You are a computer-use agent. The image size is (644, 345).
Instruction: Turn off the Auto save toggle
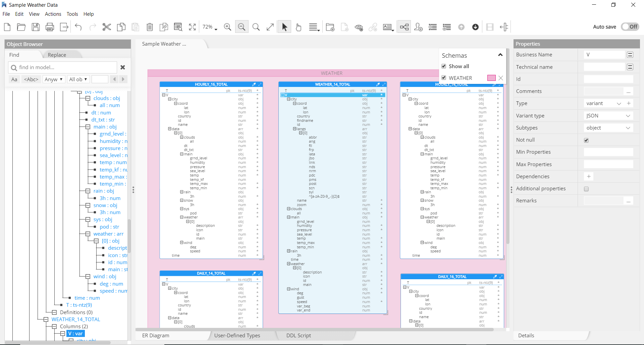[630, 27]
